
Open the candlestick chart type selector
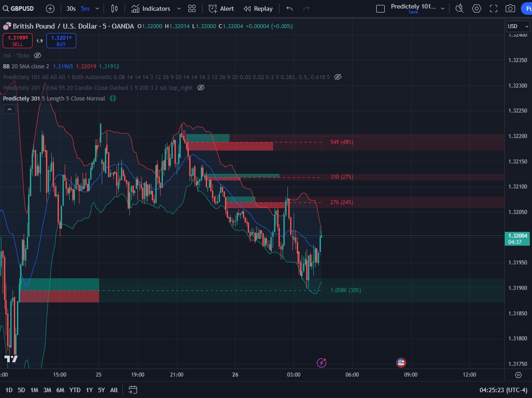[114, 8]
